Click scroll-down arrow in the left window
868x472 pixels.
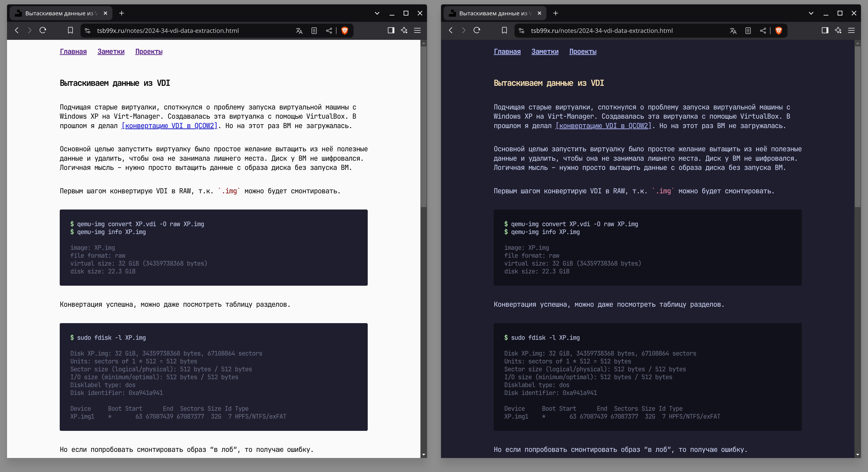coord(423,454)
